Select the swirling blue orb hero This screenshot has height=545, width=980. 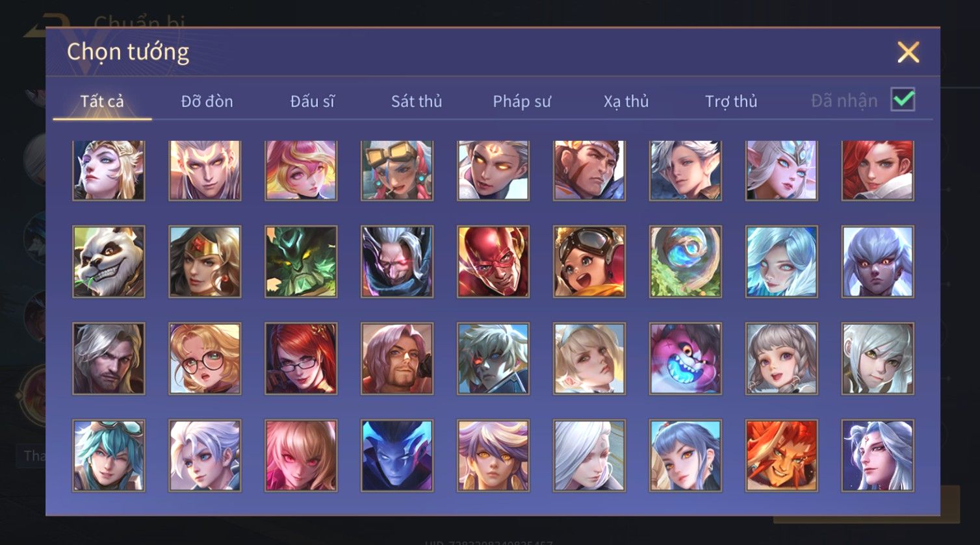click(x=686, y=261)
